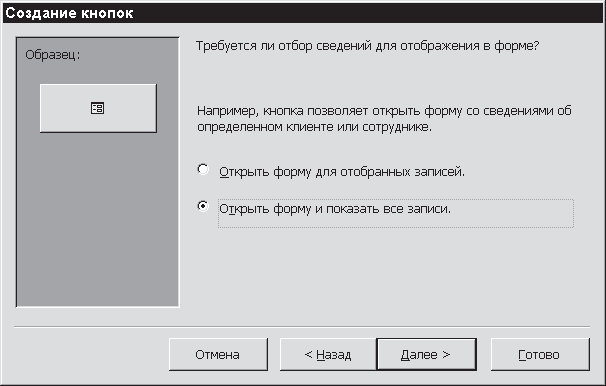This screenshot has width=606, height=386.
Task: Click the form icon in the sample button
Action: pos(97,108)
